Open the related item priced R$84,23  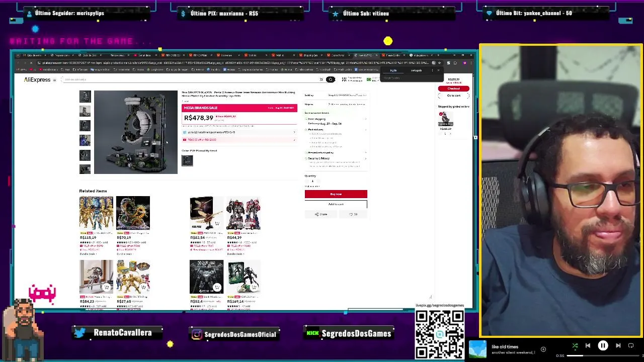96,277
